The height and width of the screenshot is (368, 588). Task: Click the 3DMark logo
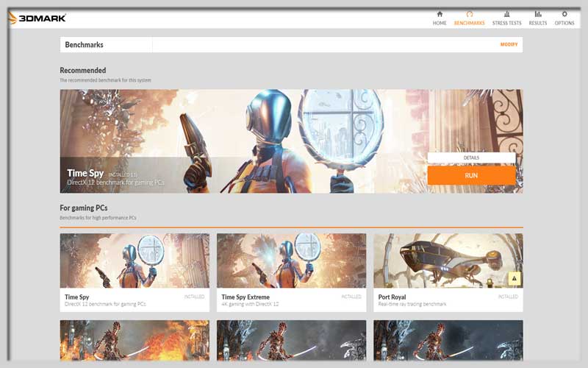37,18
